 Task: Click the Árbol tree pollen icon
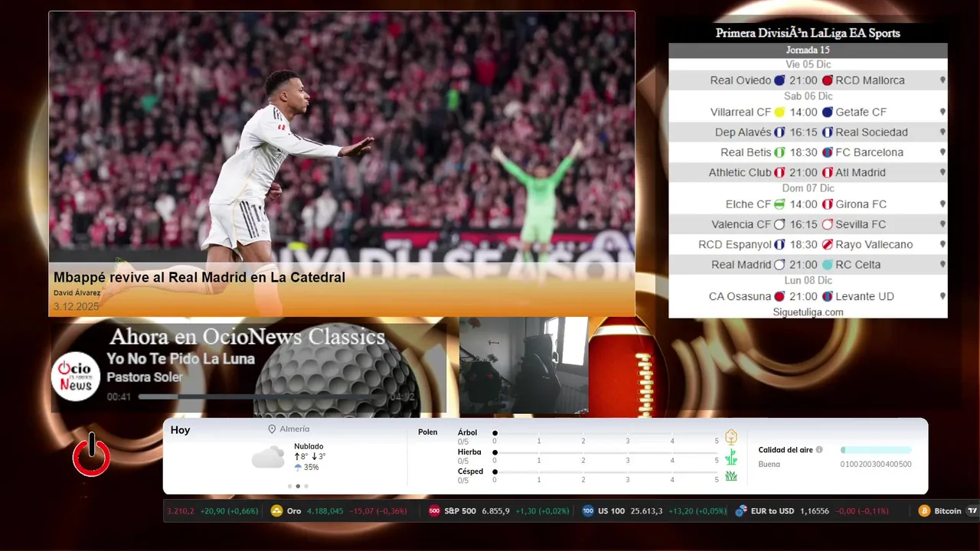click(x=731, y=437)
